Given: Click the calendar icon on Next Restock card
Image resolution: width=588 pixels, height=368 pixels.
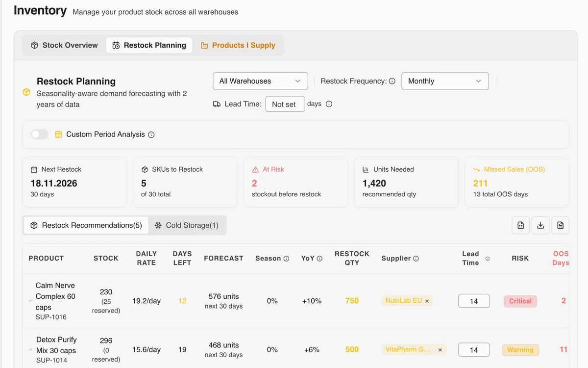Looking at the screenshot, I should pyautogui.click(x=34, y=169).
